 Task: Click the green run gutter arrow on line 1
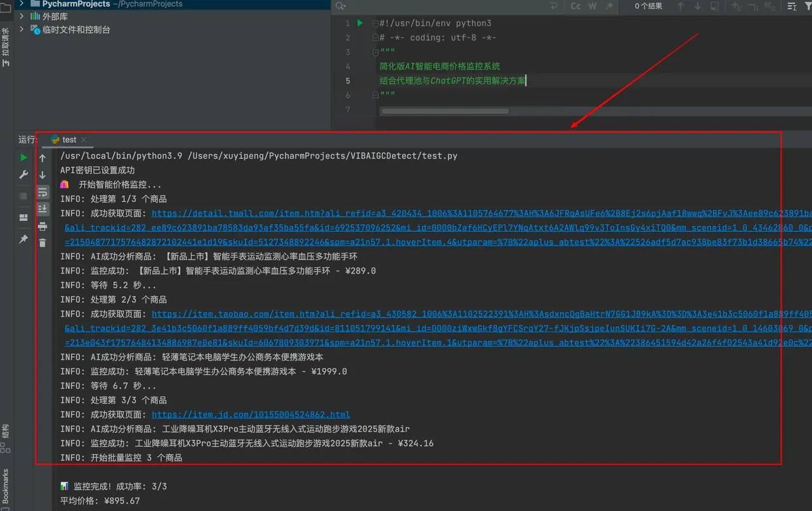tap(360, 23)
